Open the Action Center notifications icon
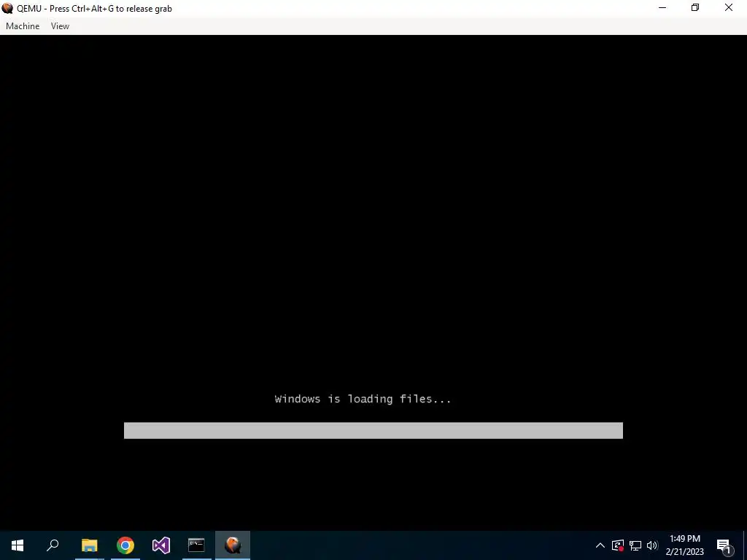Screen dimensions: 747x560 point(724,545)
